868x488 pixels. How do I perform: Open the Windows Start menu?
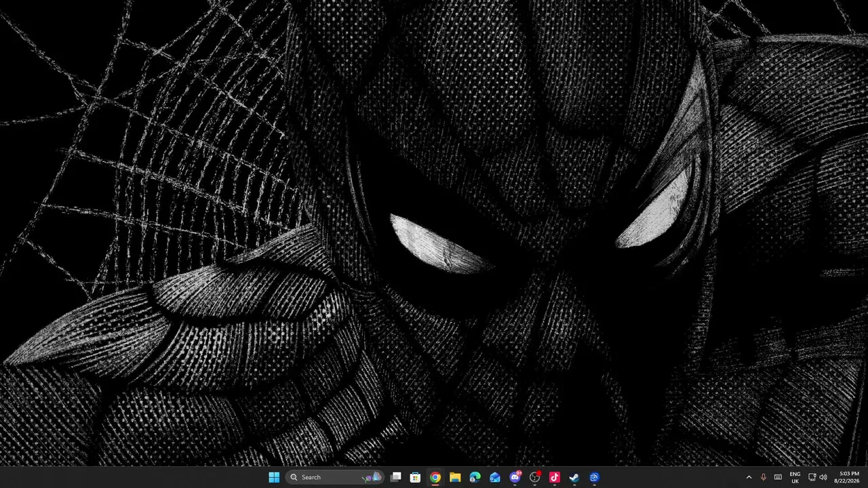pyautogui.click(x=274, y=477)
